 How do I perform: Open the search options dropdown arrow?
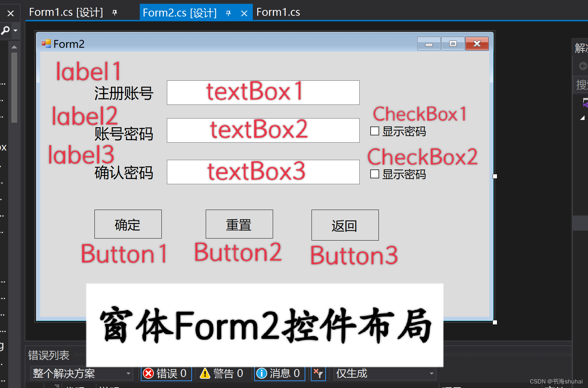coord(15,31)
